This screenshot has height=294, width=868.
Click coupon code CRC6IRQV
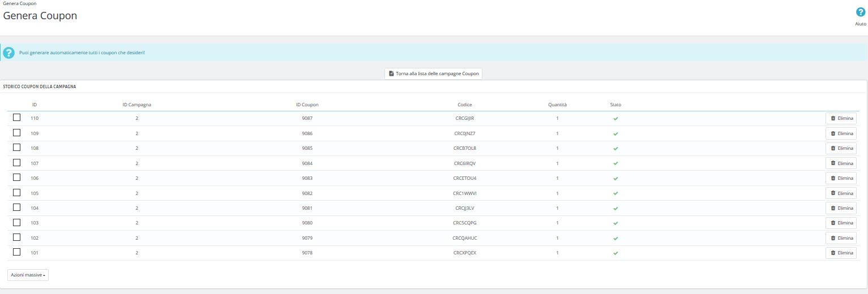465,163
